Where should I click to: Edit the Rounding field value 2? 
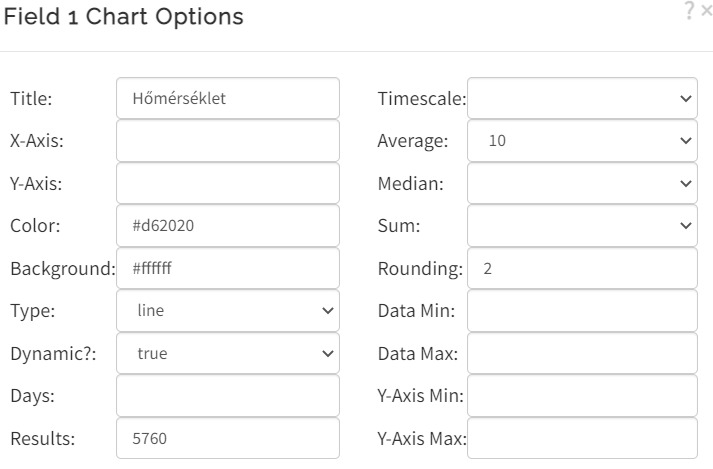(582, 268)
